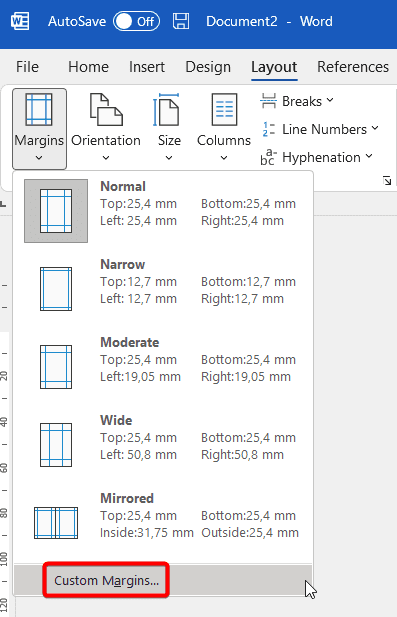
Task: Expand the Size page options
Action: point(169,129)
